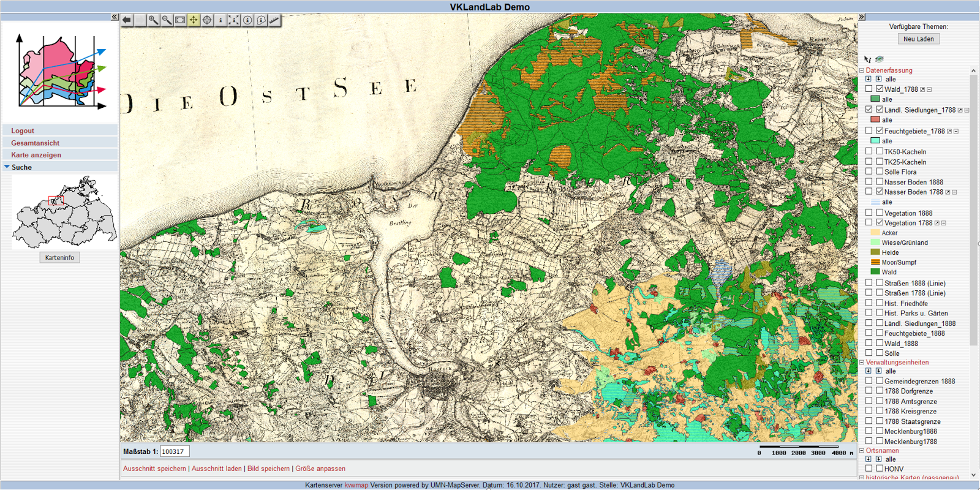The image size is (980, 490).
Task: Focus the Maßstab scale input field
Action: (175, 451)
